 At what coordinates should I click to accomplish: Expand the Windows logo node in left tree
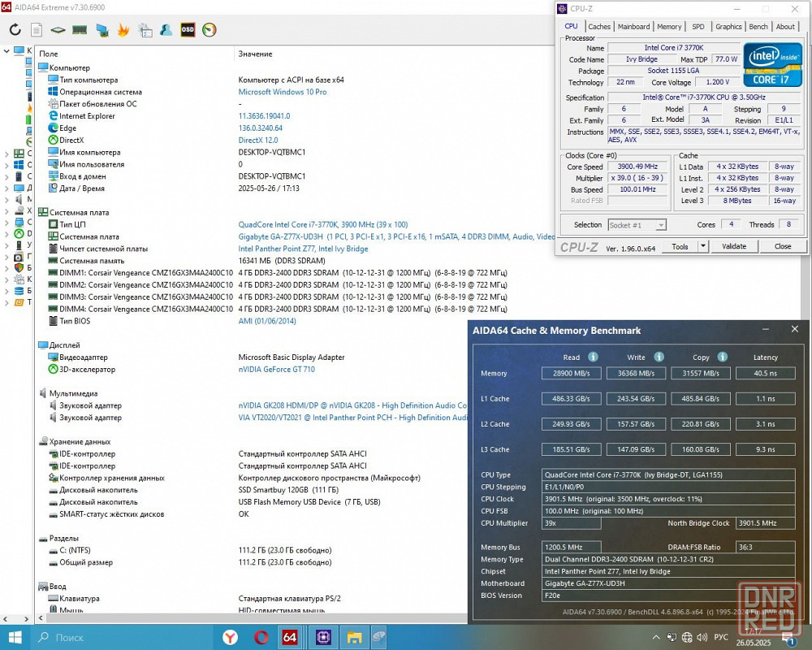pos(6,165)
